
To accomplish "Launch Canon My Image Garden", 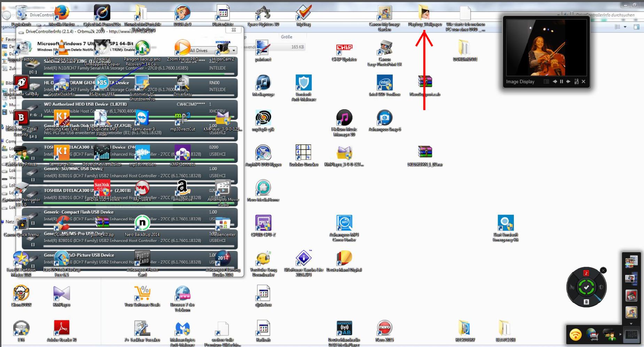I will point(385,17).
